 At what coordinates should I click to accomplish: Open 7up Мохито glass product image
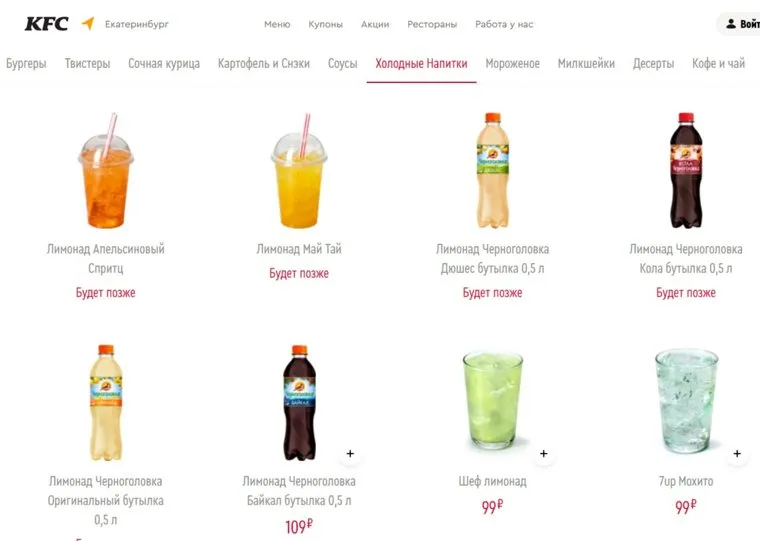pyautogui.click(x=686, y=402)
